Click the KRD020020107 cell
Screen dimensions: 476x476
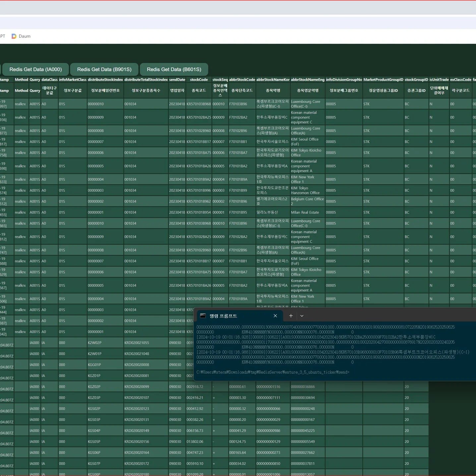146,397
